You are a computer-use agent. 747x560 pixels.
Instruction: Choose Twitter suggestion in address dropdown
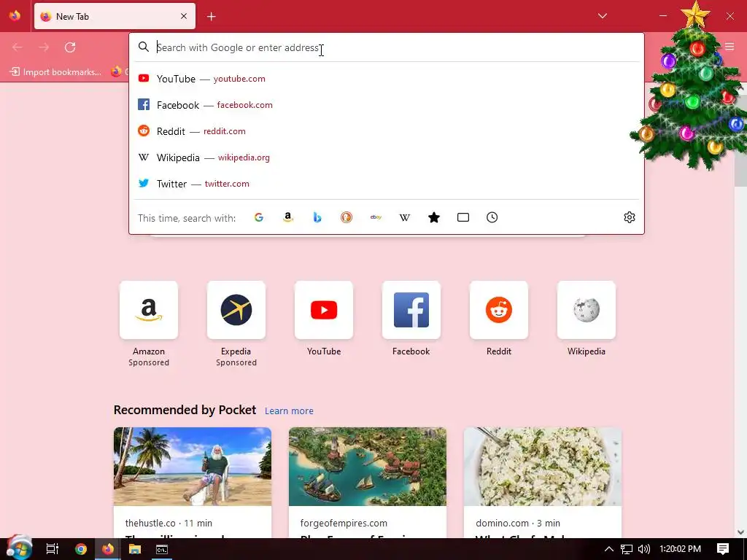387,183
